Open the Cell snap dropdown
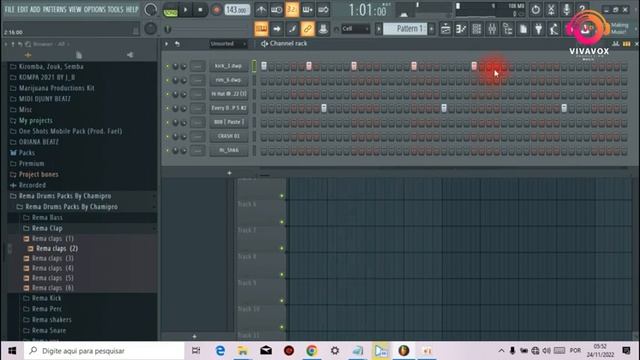This screenshot has width=640, height=360. 355,29
